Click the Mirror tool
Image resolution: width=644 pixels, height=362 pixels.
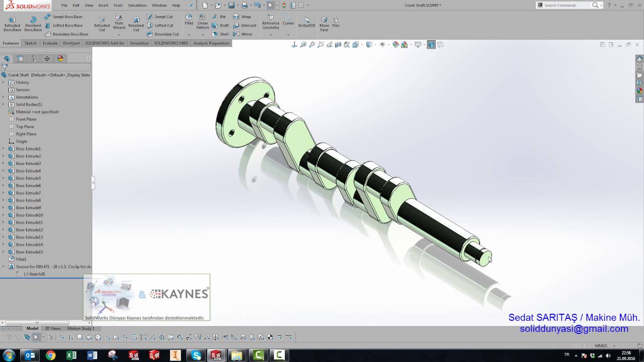pos(243,34)
